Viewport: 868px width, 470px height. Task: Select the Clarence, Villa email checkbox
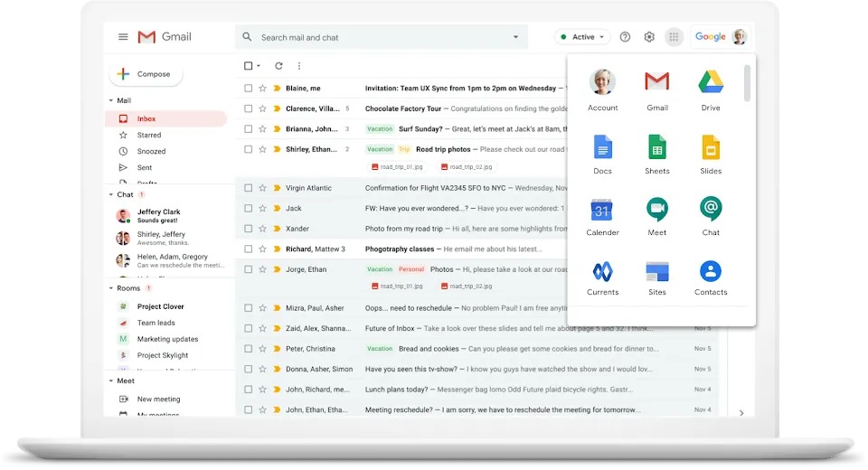click(x=248, y=108)
